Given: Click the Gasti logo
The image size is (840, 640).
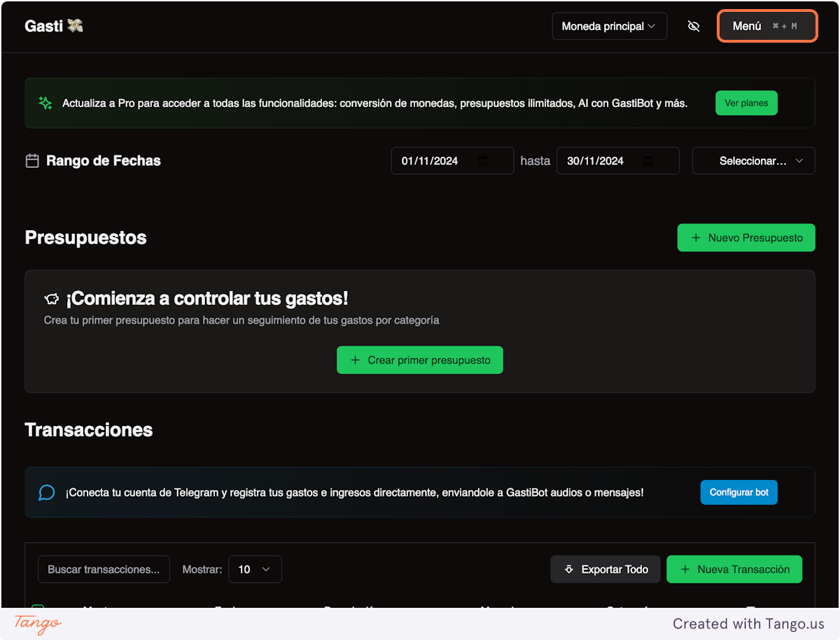Looking at the screenshot, I should coord(54,26).
